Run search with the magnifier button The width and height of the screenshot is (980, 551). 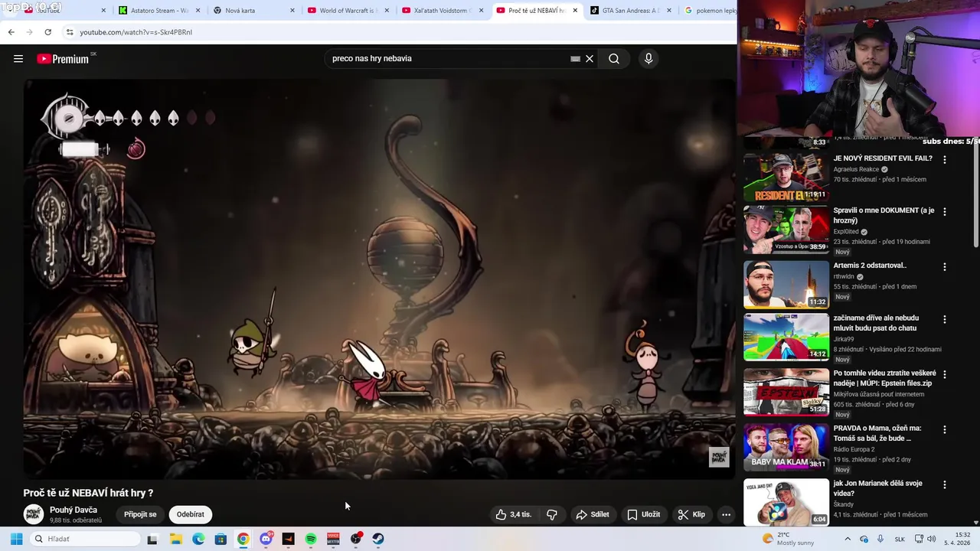pyautogui.click(x=614, y=59)
